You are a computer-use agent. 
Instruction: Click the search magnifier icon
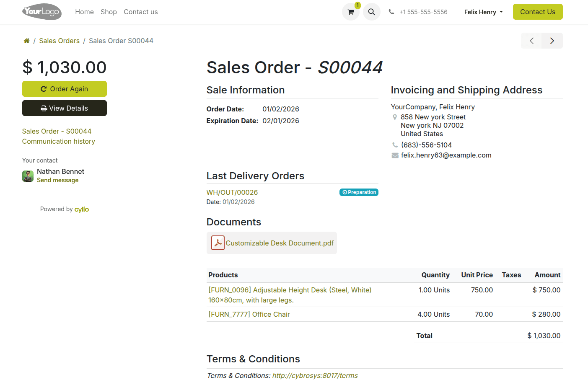pyautogui.click(x=371, y=12)
